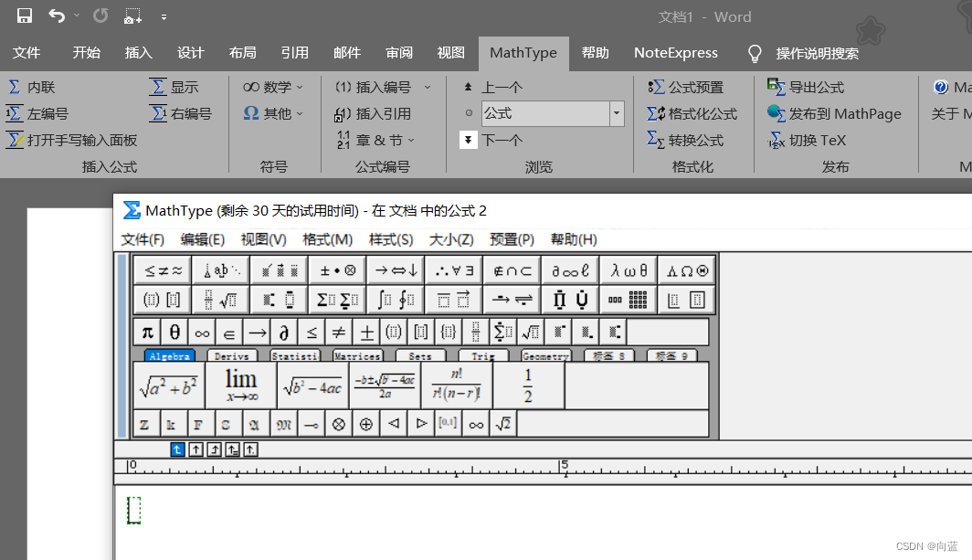Screen dimensions: 972x560
Task: Open lowercase Greek palette λωθ
Action: (x=629, y=270)
